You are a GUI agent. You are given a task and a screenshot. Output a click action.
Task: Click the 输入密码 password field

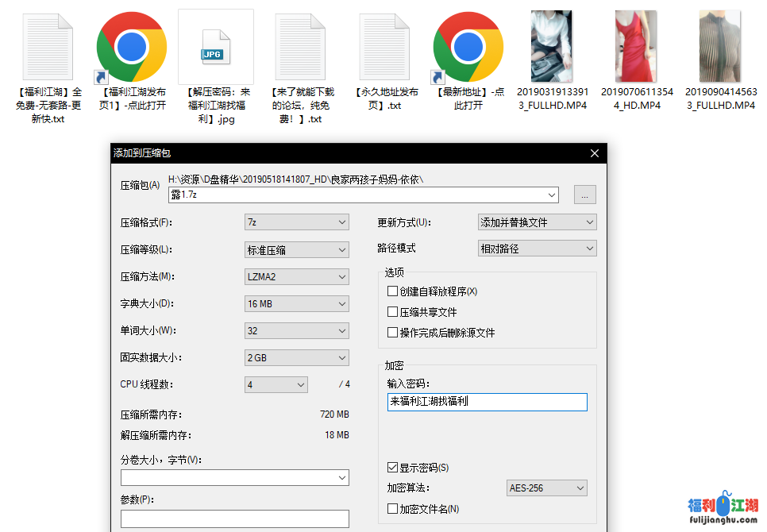[x=488, y=403]
